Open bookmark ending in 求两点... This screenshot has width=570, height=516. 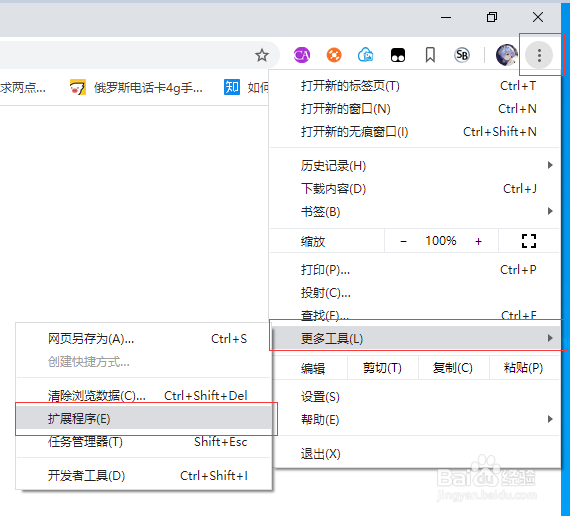pos(23,87)
